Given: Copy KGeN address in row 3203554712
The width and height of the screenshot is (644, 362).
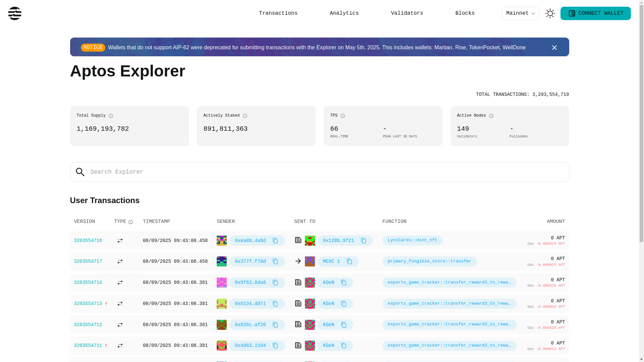Looking at the screenshot, I should [x=344, y=325].
